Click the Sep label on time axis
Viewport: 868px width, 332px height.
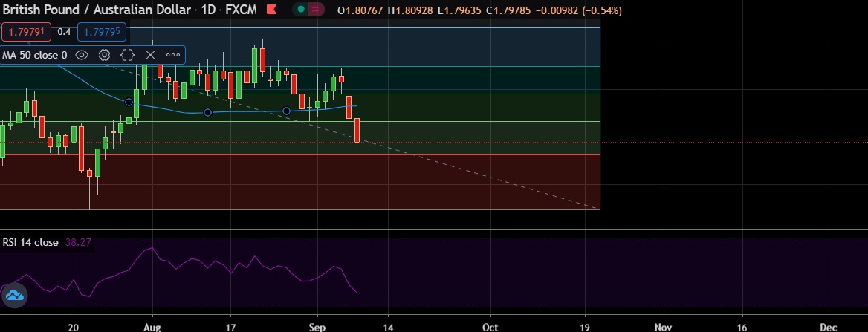click(x=317, y=328)
